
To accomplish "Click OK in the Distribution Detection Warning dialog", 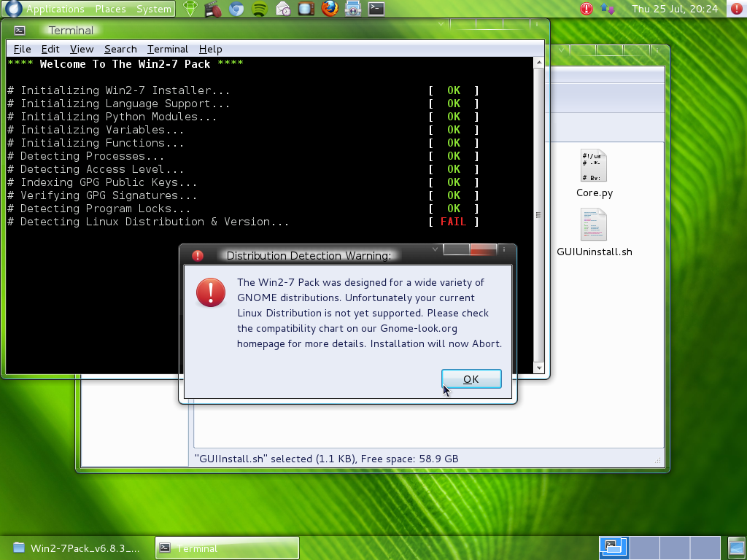I will coord(471,379).
